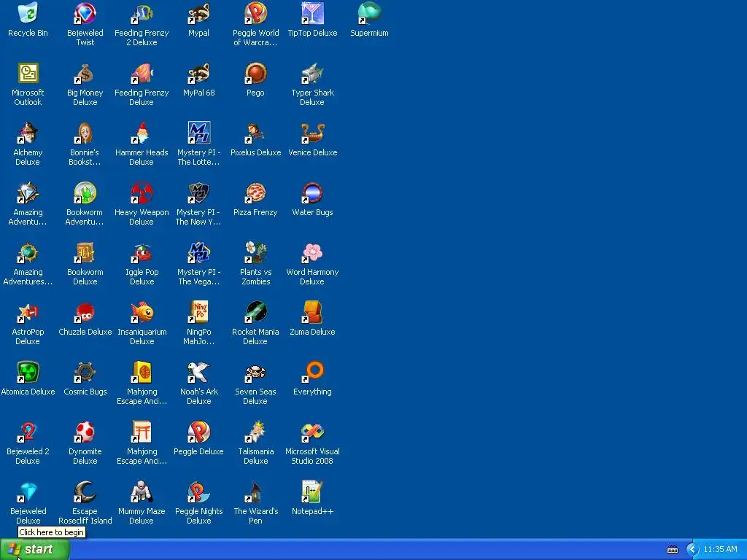
Task: Click Peggle World of Warcraft icon
Action: coord(255,13)
